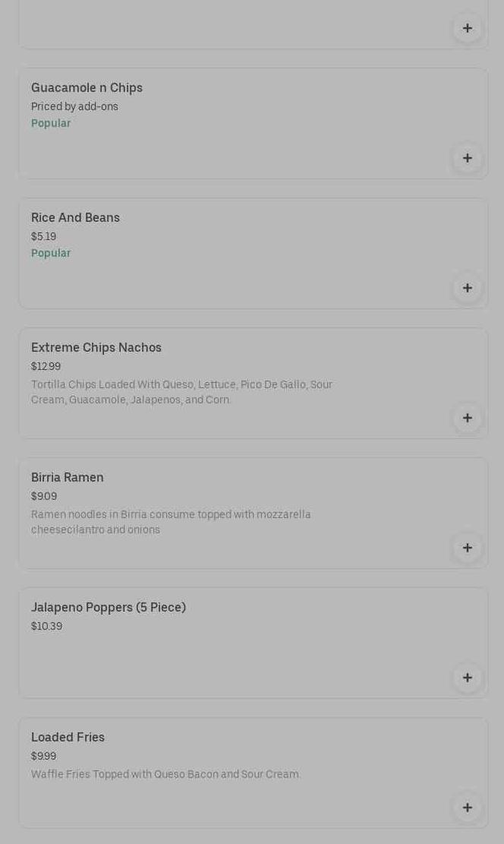The height and width of the screenshot is (844, 504).
Task: Click the $10.39 price on Jalapeno Poppers
Action: [x=46, y=626]
